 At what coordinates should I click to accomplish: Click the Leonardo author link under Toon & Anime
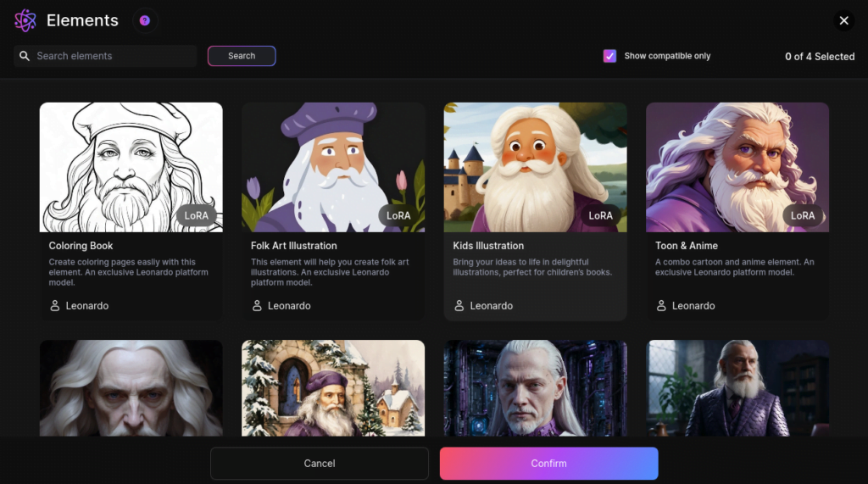(x=693, y=305)
